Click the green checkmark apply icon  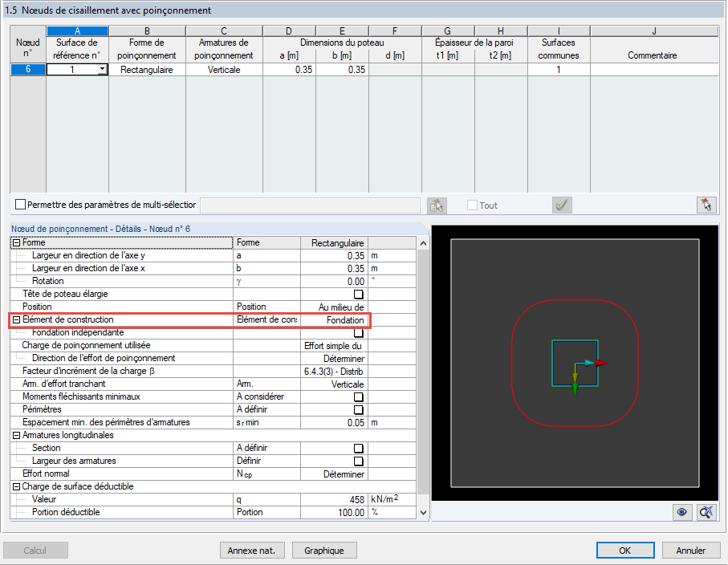[x=562, y=205]
